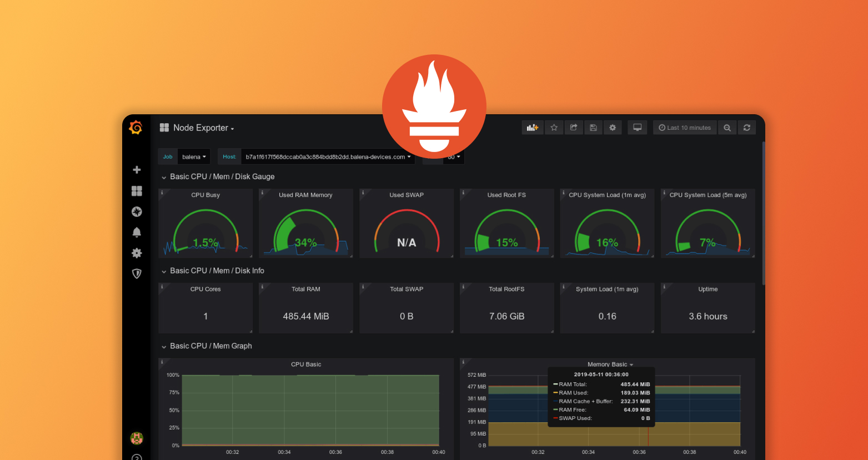Click the Add panel icon in toolbar

[x=533, y=128]
